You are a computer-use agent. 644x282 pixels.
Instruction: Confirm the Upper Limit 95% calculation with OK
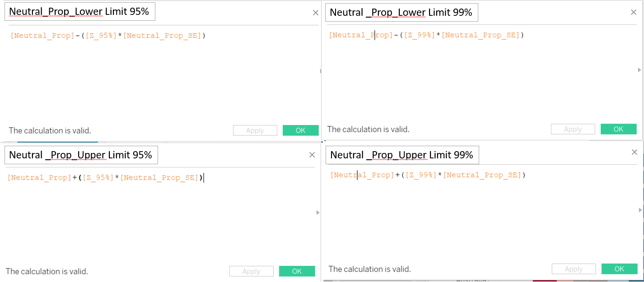(x=297, y=271)
